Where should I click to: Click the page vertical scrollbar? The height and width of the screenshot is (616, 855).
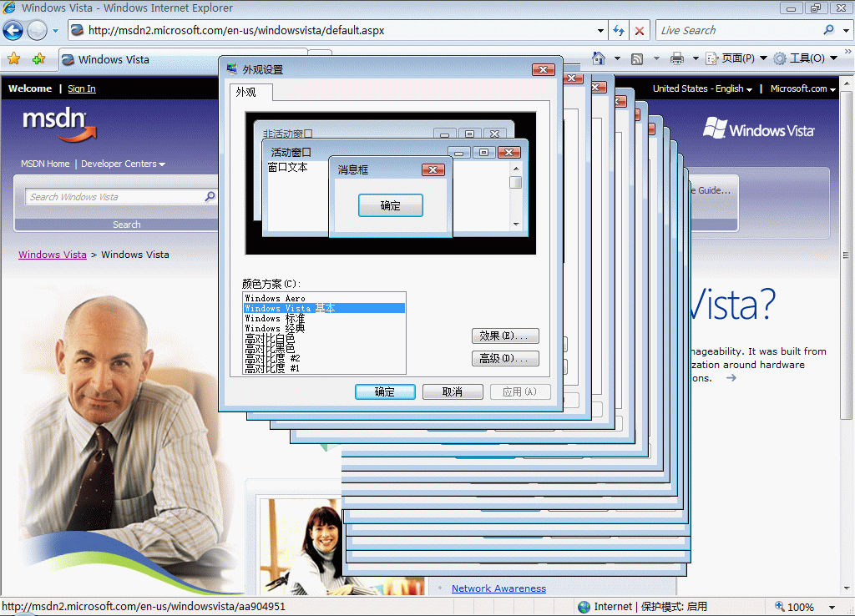click(x=847, y=256)
